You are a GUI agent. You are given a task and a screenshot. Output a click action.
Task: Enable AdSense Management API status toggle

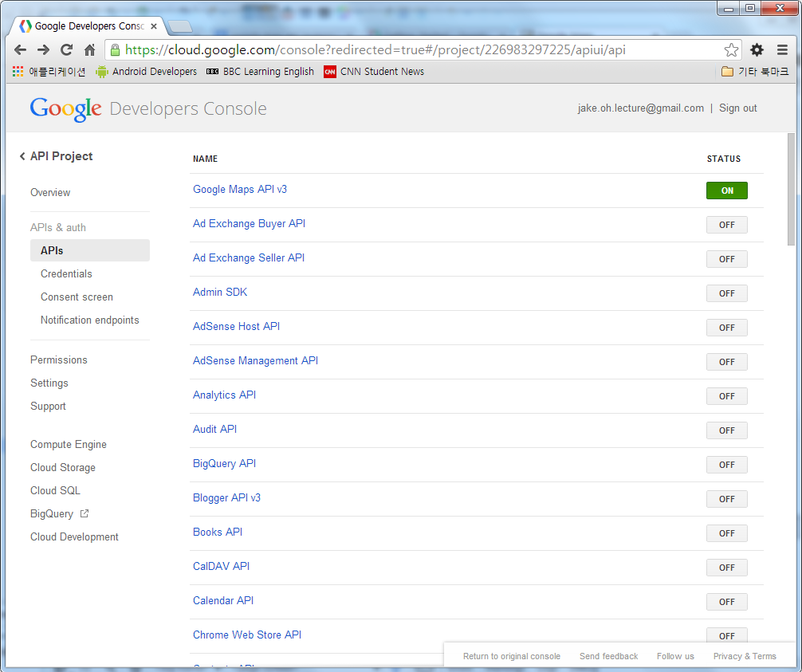(727, 362)
